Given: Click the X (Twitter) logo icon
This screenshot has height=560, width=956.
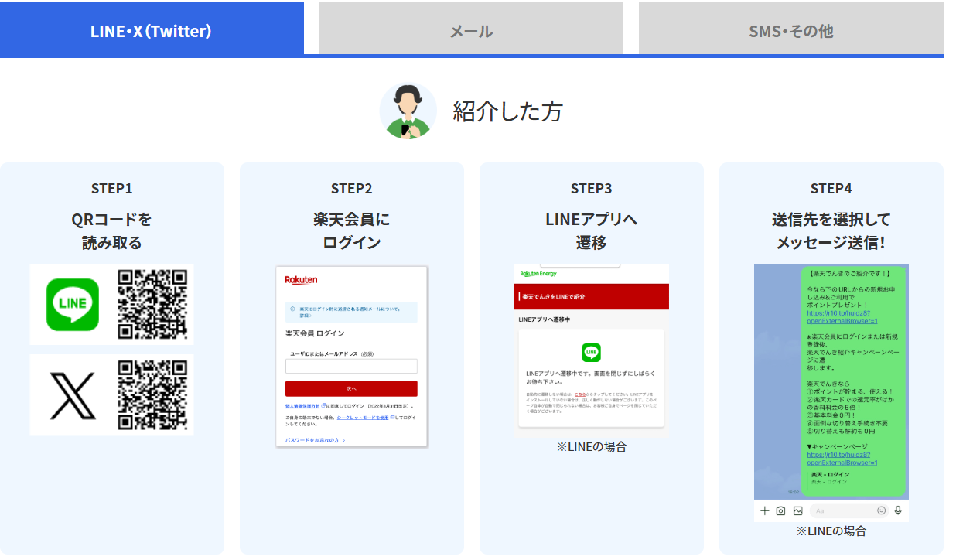Looking at the screenshot, I should pos(73,395).
